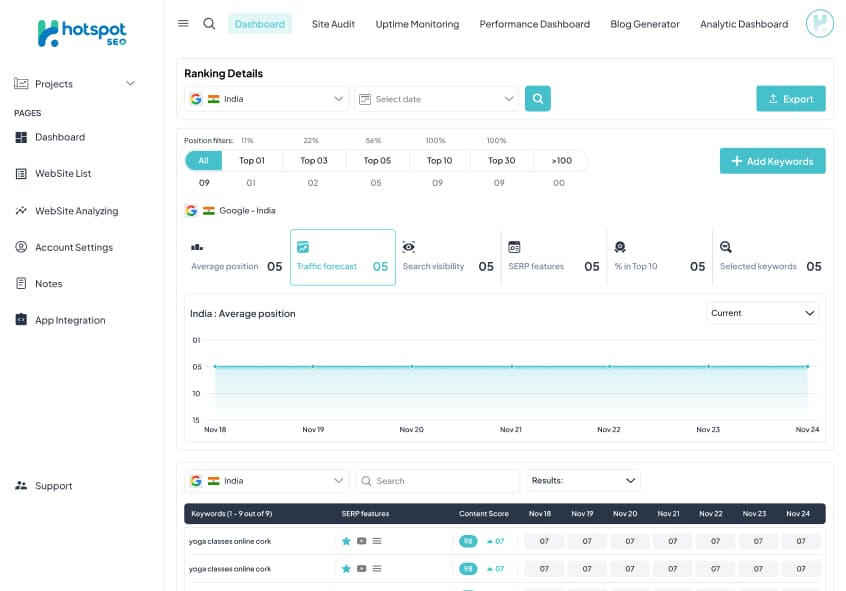Click the hotspot SEO logo
846x591 pixels.
[x=82, y=33]
